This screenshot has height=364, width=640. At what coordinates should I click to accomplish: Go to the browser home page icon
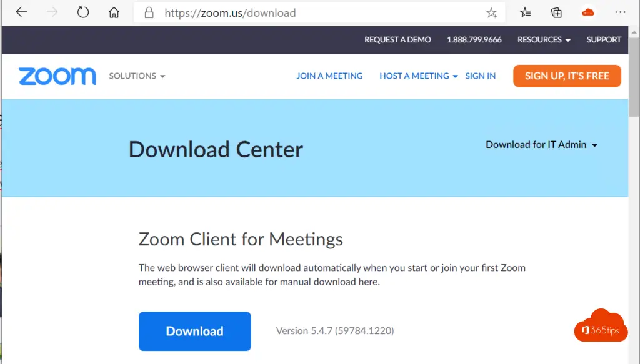114,12
